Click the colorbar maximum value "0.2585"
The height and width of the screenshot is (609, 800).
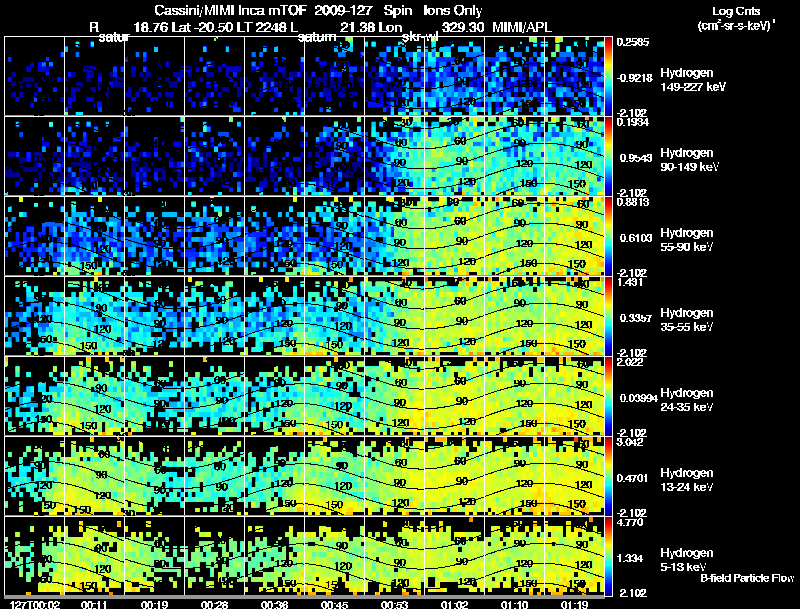tap(633, 42)
